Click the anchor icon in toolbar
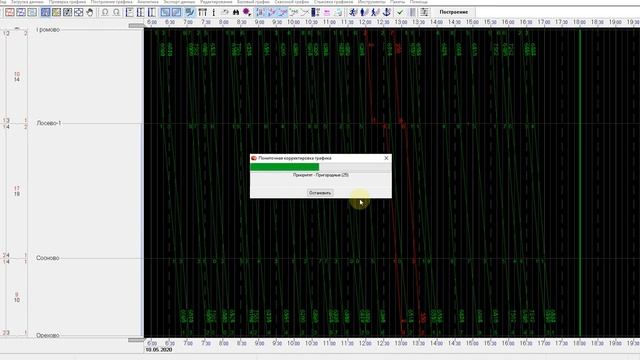Screen dimensions: 640x360 point(386,12)
